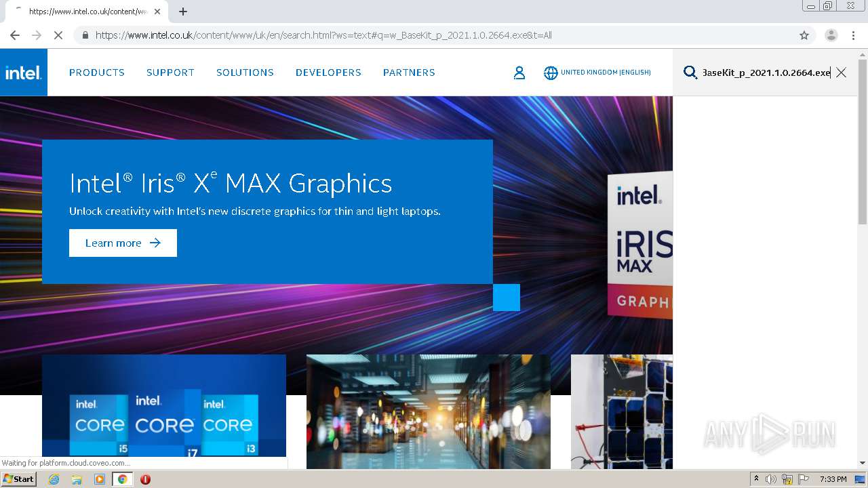Click the forward navigation arrow
The height and width of the screenshot is (488, 868).
click(x=37, y=35)
